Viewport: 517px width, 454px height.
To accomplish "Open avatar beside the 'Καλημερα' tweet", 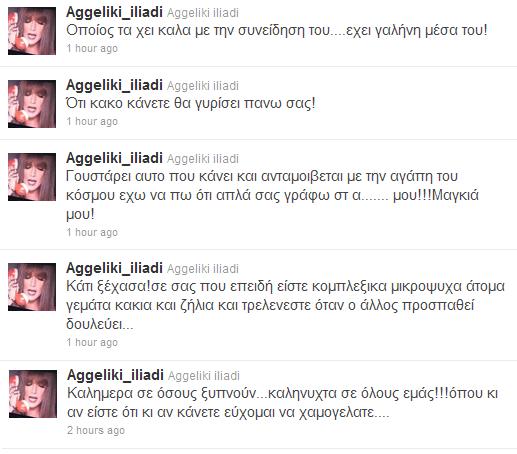I will point(33,394).
